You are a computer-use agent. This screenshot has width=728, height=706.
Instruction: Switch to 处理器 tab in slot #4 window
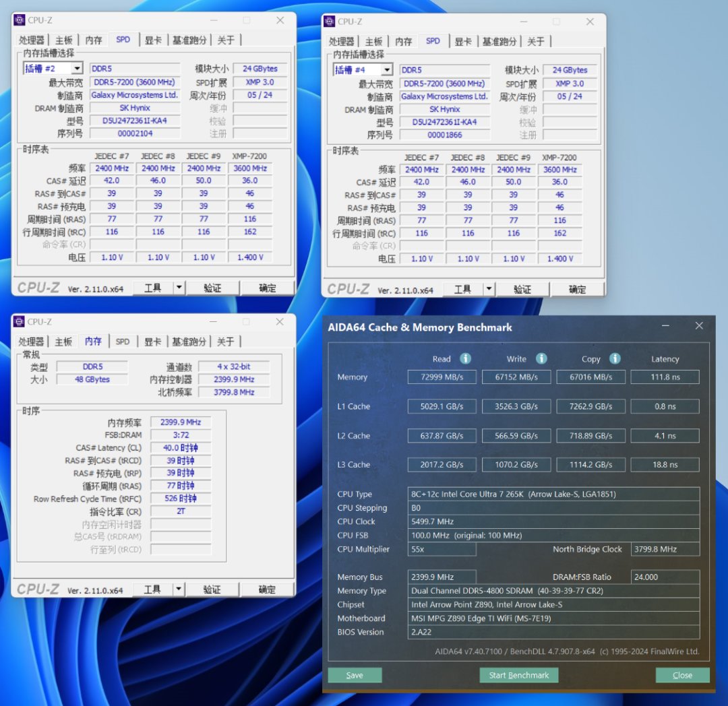click(x=341, y=42)
